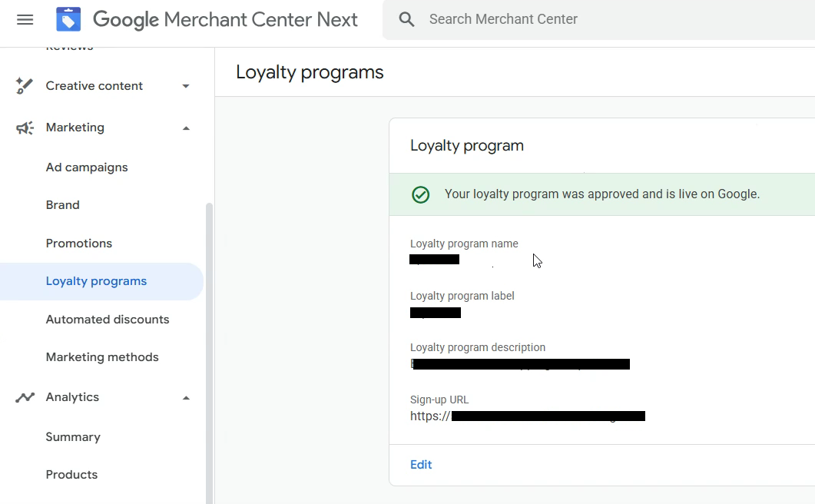This screenshot has width=815, height=504.
Task: Select the Loyalty programs sidebar entry
Action: tap(96, 281)
